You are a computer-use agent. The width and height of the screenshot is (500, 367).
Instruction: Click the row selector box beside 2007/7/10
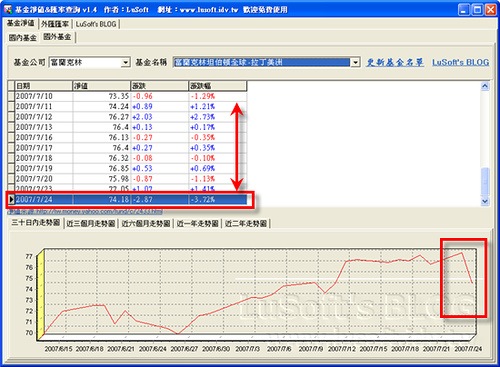click(11, 96)
